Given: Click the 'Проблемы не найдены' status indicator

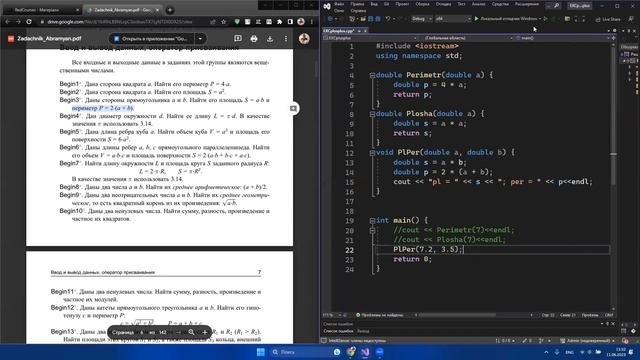Looking at the screenshot, I should tap(379, 315).
